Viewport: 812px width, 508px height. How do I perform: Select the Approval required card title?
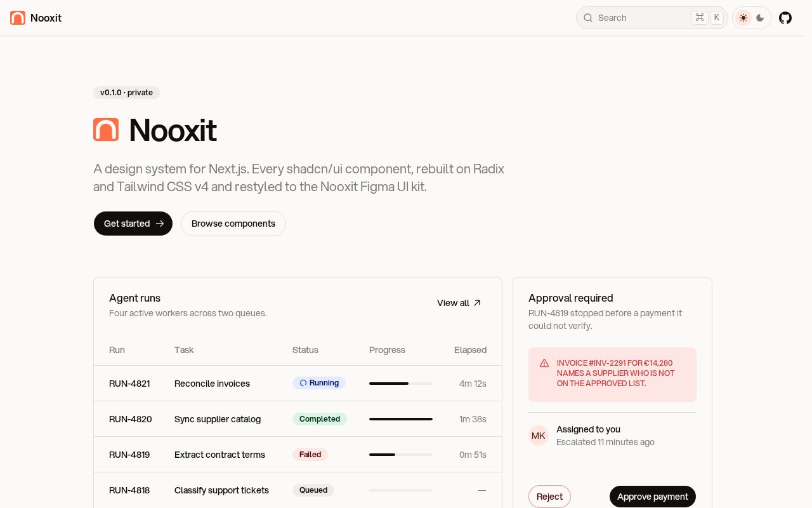pyautogui.click(x=571, y=298)
